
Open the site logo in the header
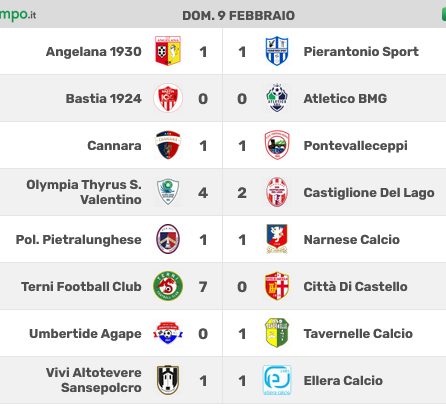(x=18, y=15)
